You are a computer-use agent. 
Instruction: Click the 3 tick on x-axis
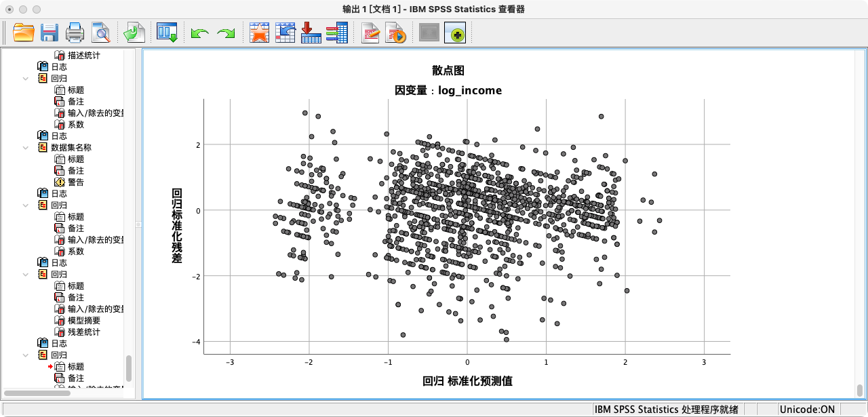pos(704,363)
